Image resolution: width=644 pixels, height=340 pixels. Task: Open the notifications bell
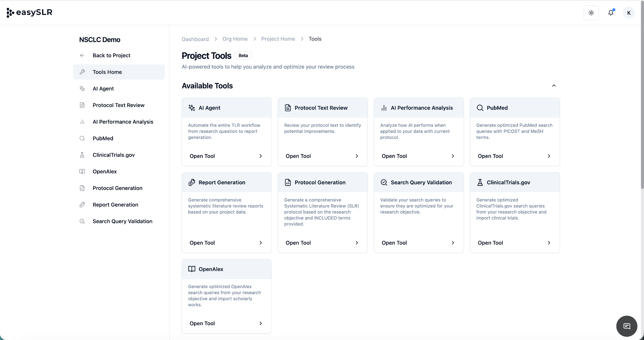coord(611,13)
